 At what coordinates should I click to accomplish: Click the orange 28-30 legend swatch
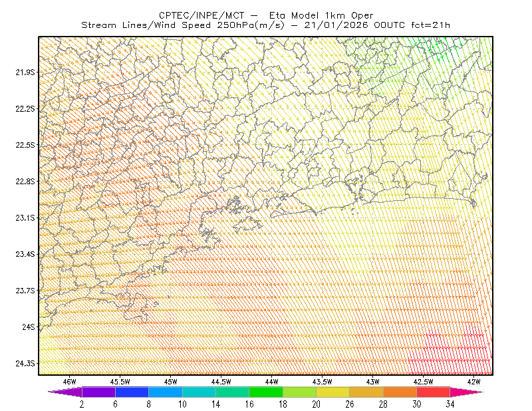400,392
